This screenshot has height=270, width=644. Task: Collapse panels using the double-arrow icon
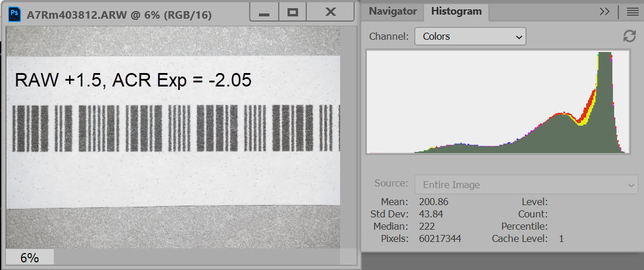(x=605, y=12)
